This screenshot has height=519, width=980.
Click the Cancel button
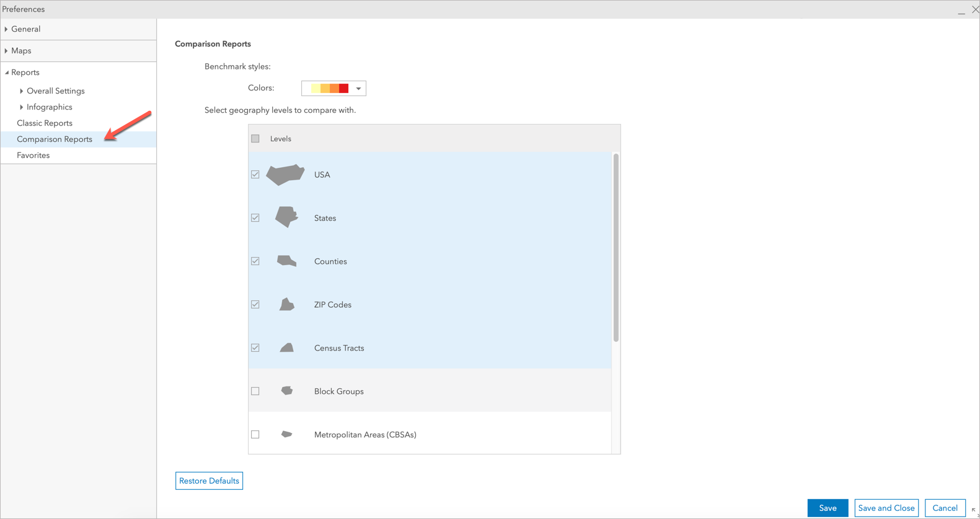point(945,508)
